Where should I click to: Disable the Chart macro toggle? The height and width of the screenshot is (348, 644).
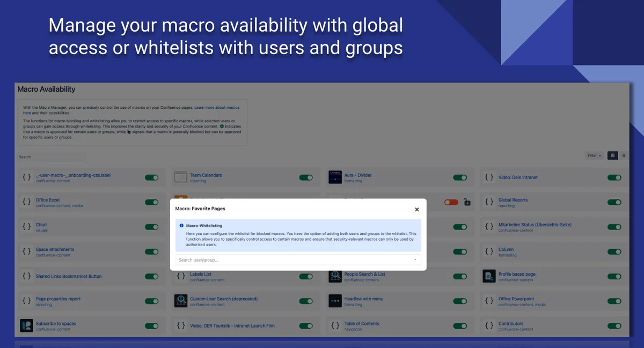click(x=151, y=227)
